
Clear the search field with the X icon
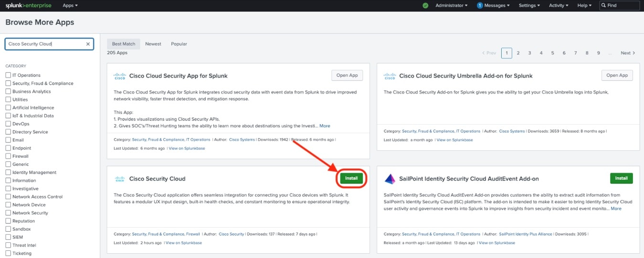tap(88, 44)
